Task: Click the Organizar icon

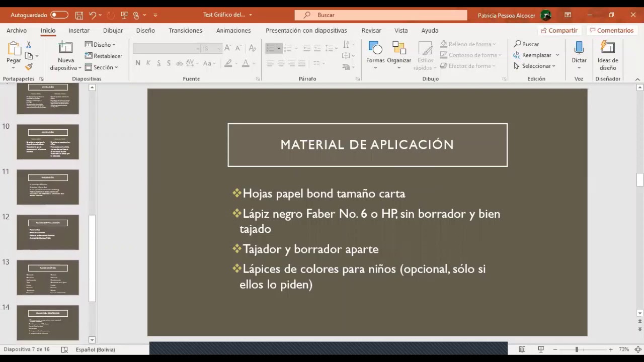Action: point(399,48)
